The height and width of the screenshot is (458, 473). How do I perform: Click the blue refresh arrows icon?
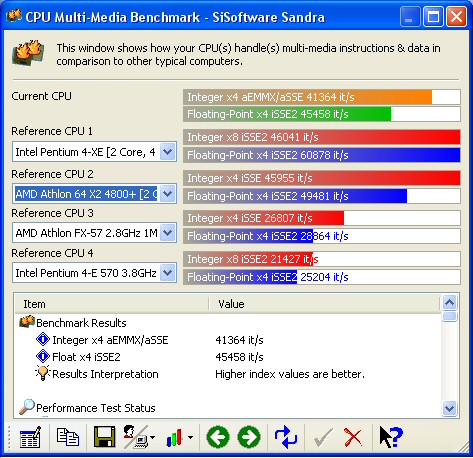(286, 437)
